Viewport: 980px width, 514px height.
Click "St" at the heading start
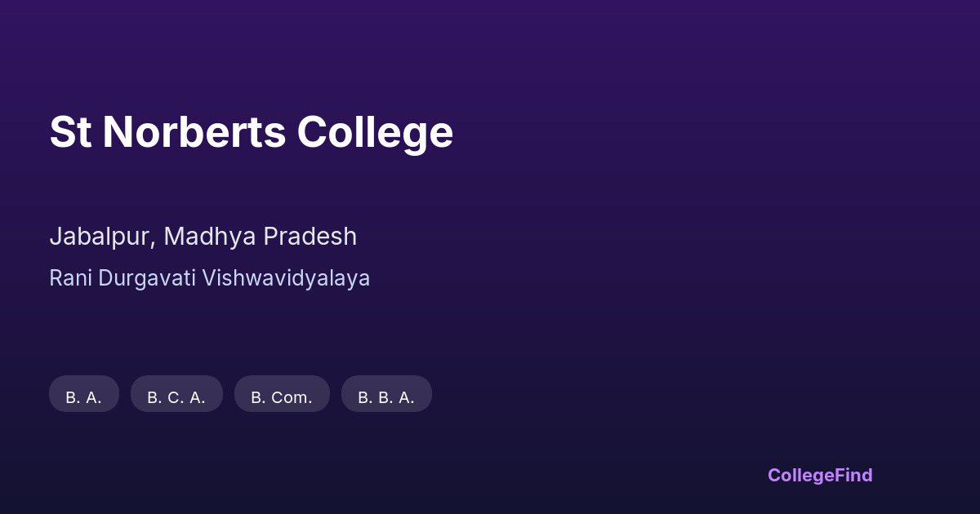tap(70, 132)
